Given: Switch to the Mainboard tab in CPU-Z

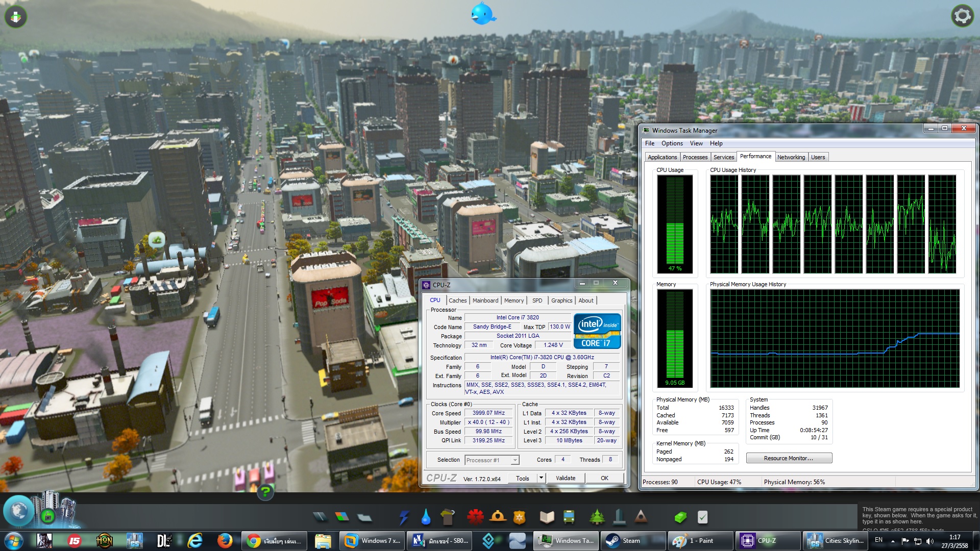Looking at the screenshot, I should (485, 300).
